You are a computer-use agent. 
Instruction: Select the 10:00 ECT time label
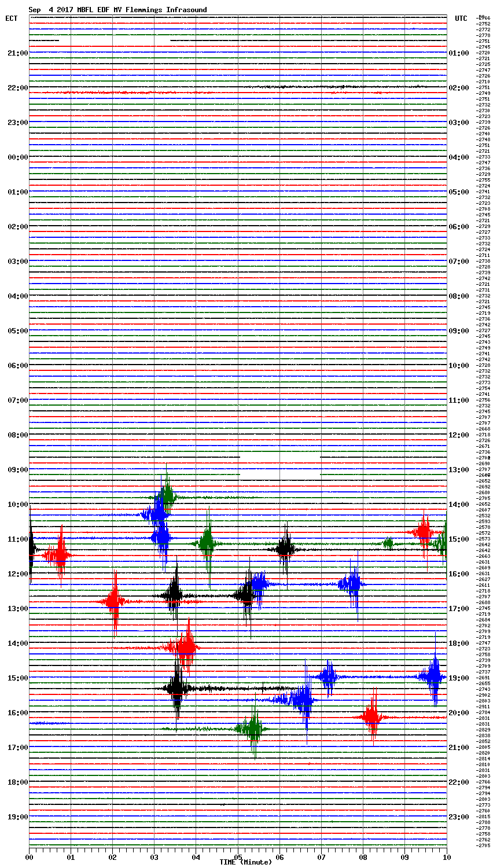tap(17, 505)
